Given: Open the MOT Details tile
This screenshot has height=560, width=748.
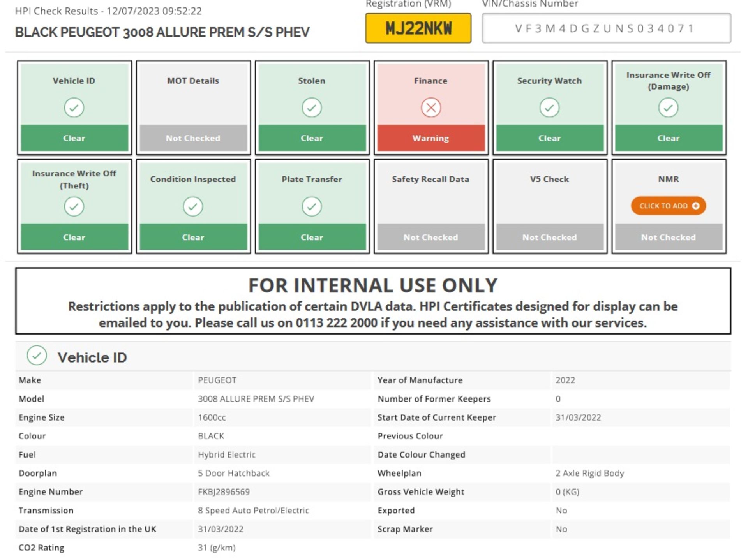Looking at the screenshot, I should tap(193, 107).
